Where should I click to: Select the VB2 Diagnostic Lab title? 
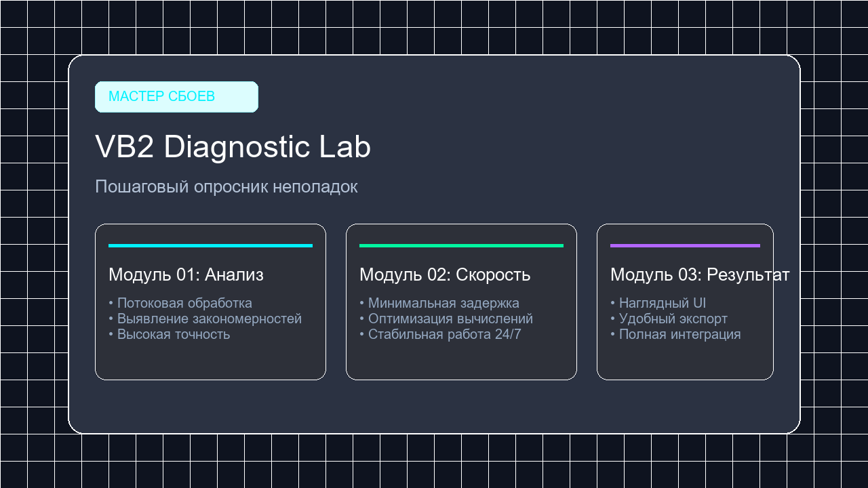point(233,147)
